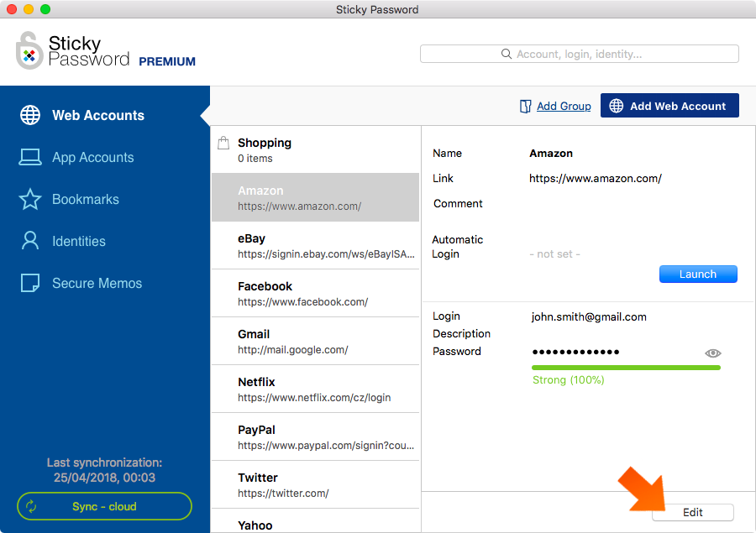Click the PREMIUM edition label
The image size is (756, 533).
pos(167,61)
